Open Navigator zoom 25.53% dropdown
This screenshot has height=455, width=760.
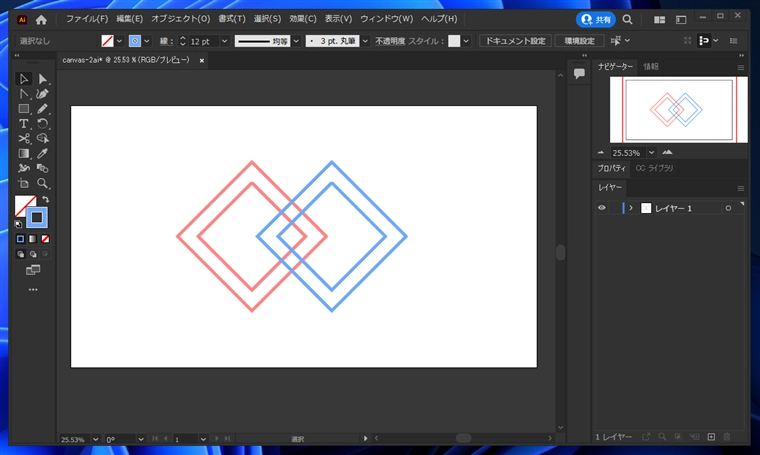click(x=651, y=153)
